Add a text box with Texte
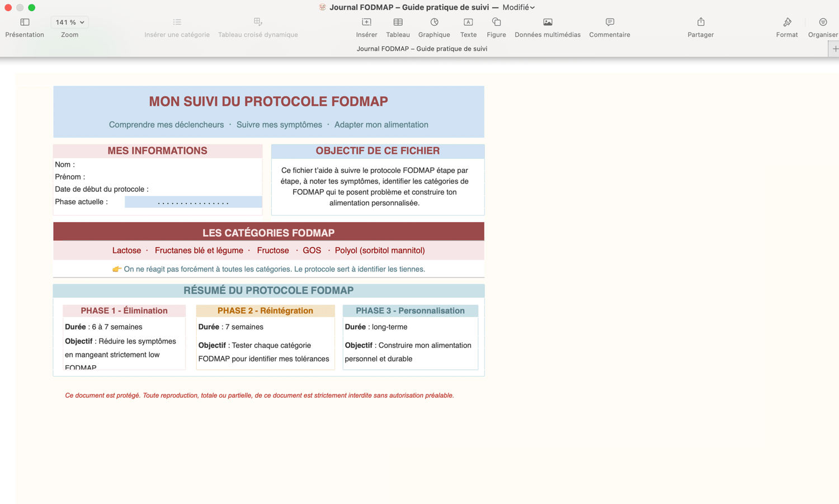Viewport: 839px width, 504px height. pos(468,22)
